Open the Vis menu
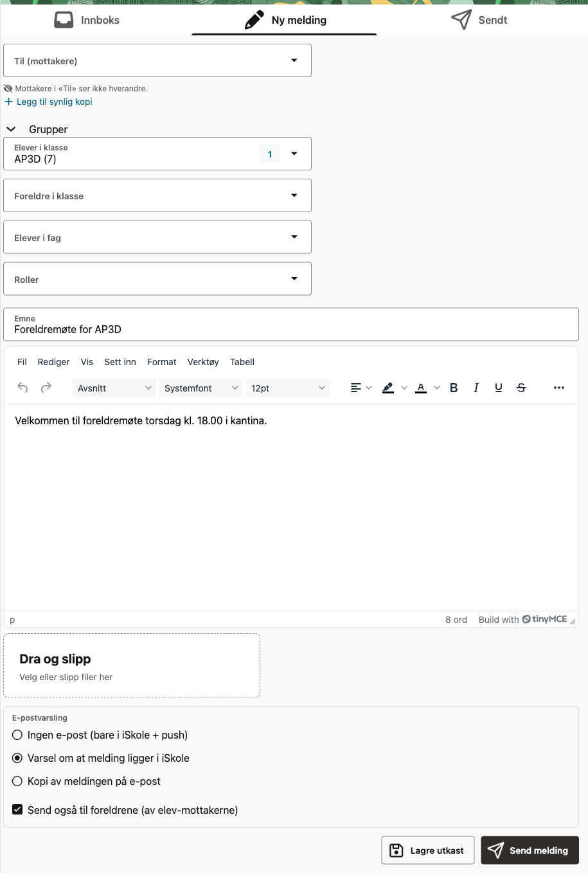This screenshot has height=873, width=588. 87,362
